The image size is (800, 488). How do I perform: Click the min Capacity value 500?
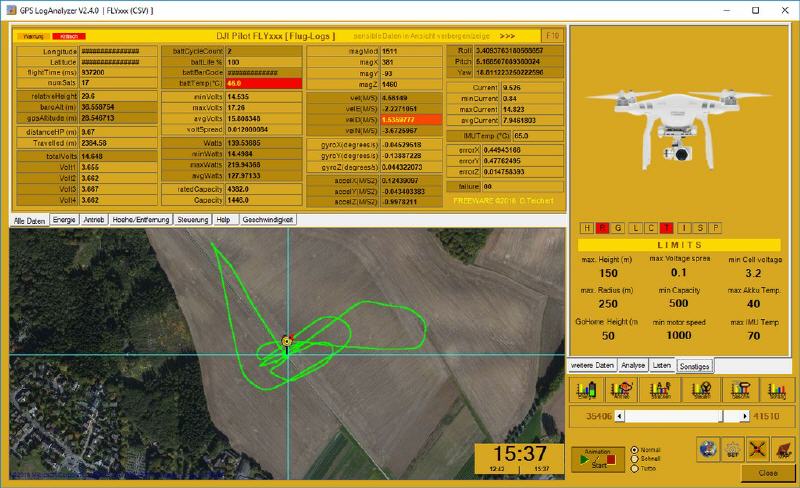(679, 303)
